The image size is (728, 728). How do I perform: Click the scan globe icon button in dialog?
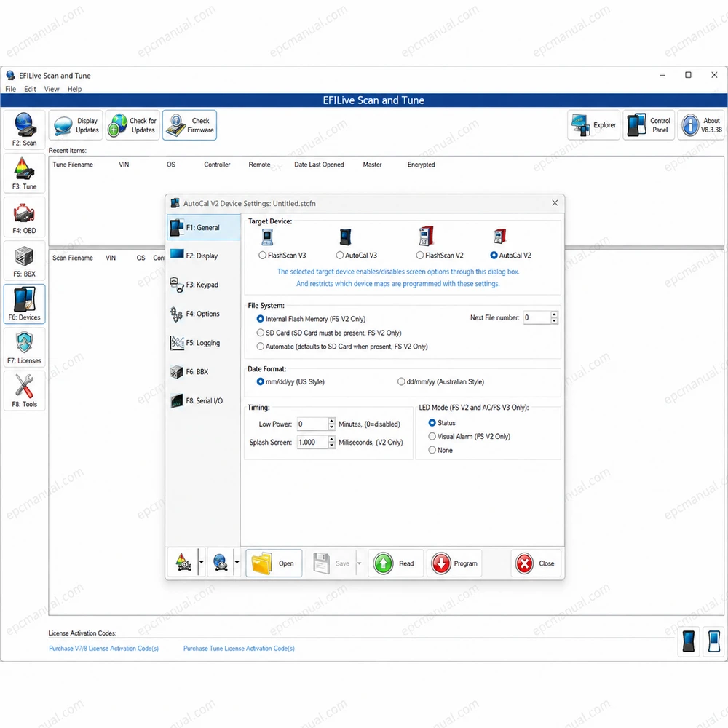coord(221,563)
